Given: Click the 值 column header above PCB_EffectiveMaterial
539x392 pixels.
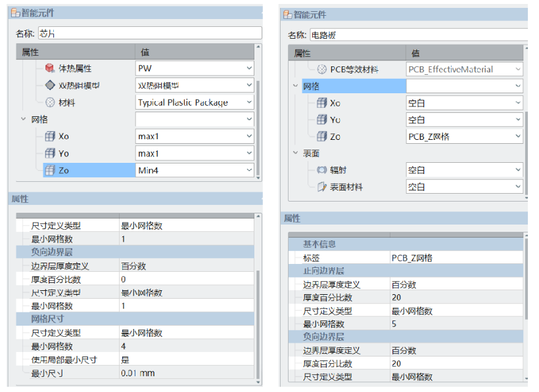Looking at the screenshot, I should click(415, 53).
